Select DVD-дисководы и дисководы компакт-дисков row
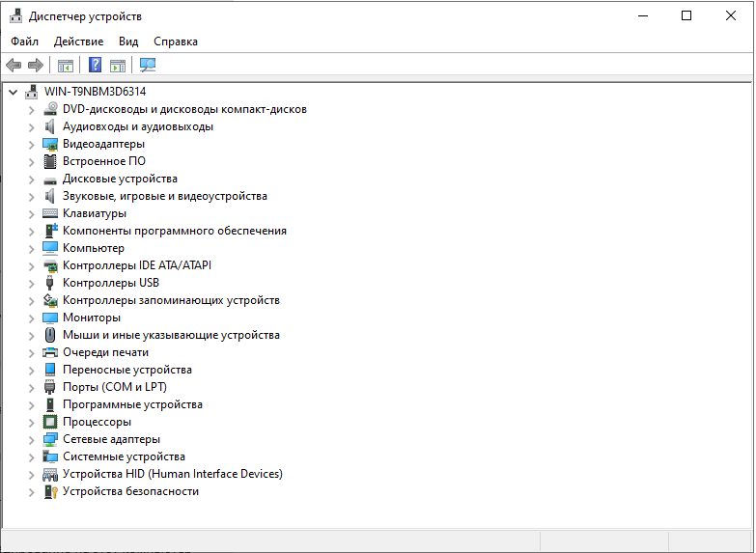This screenshot has width=756, height=553. point(184,109)
